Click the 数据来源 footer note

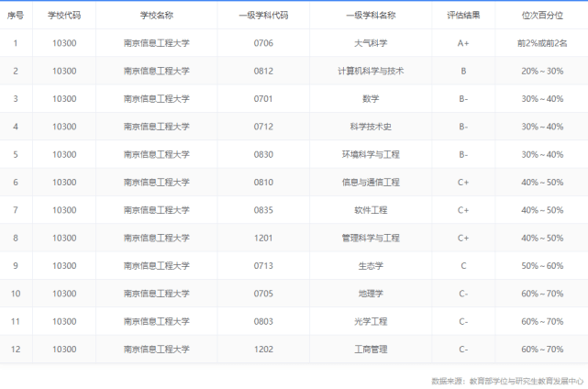tap(507, 381)
